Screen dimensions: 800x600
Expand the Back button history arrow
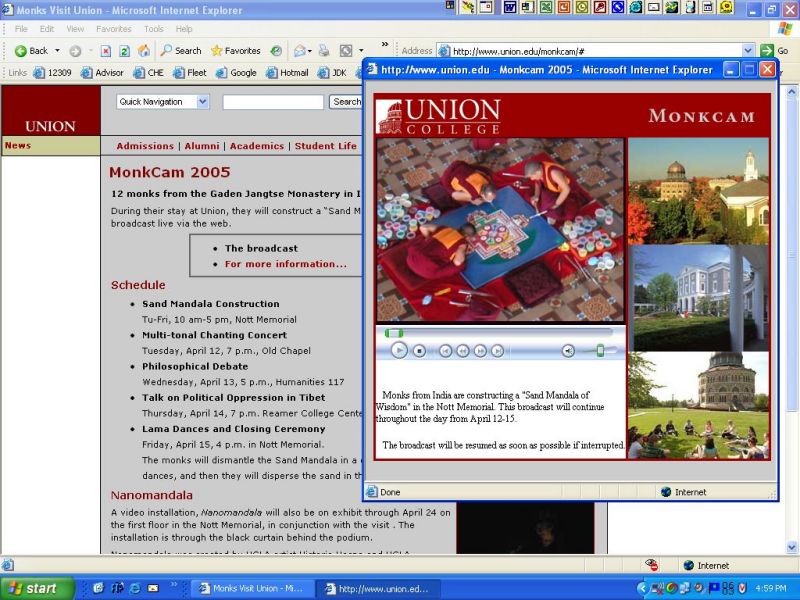pos(57,51)
